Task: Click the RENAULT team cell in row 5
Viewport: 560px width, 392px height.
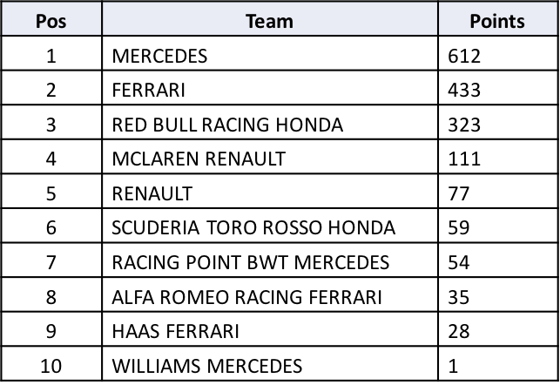Action: (270, 191)
